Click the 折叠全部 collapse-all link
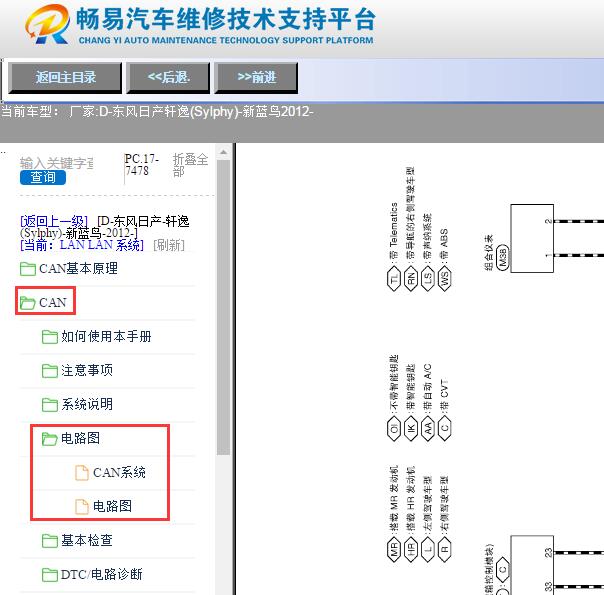This screenshot has width=604, height=595. [x=190, y=165]
